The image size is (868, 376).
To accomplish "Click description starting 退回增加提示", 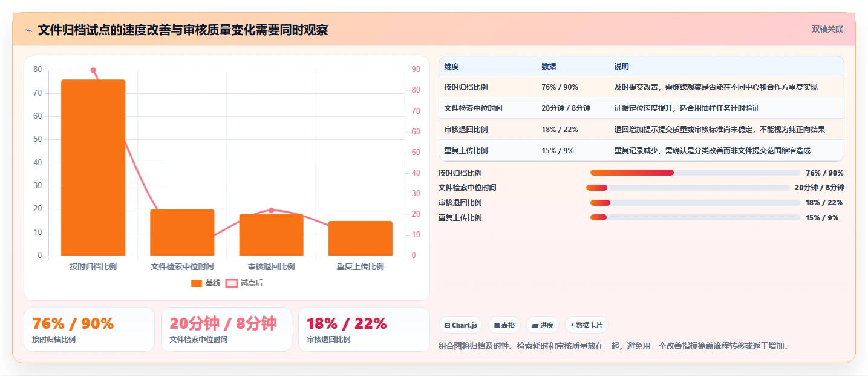I will coord(719,130).
